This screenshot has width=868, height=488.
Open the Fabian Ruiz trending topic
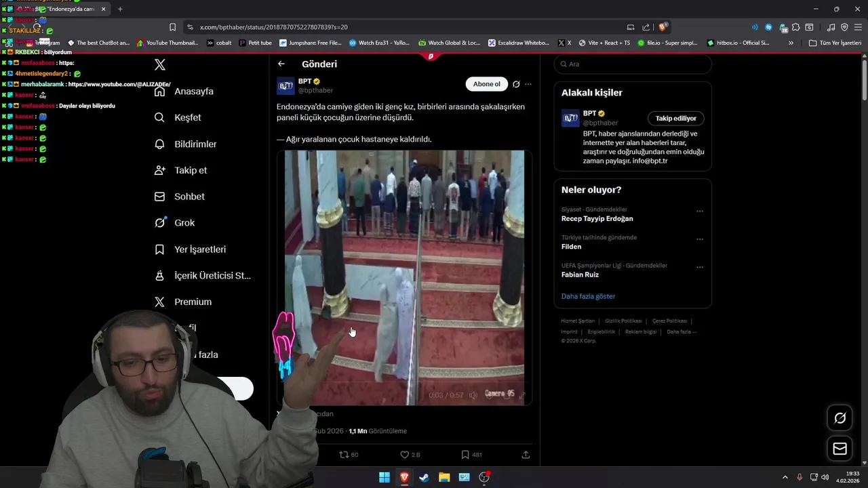(x=580, y=274)
